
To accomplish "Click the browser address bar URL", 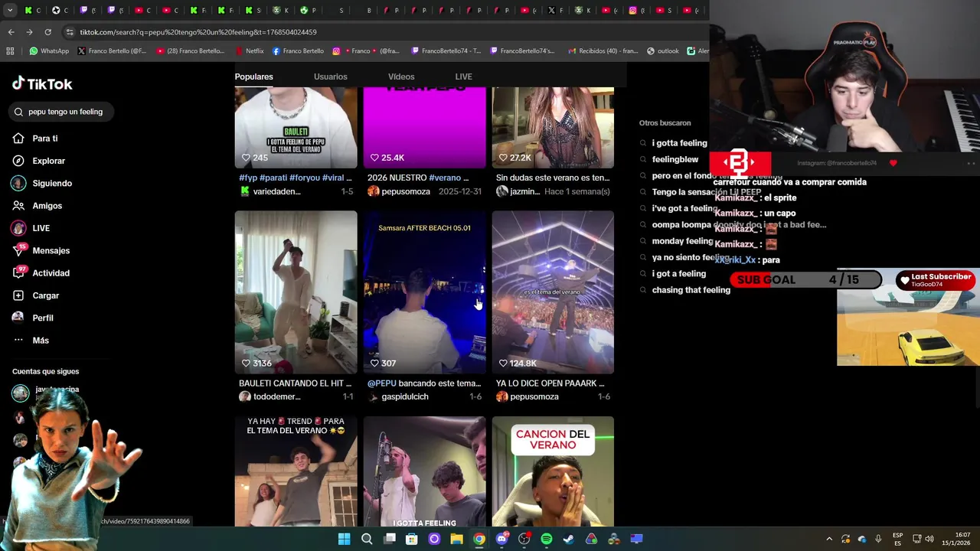I will 198,32.
